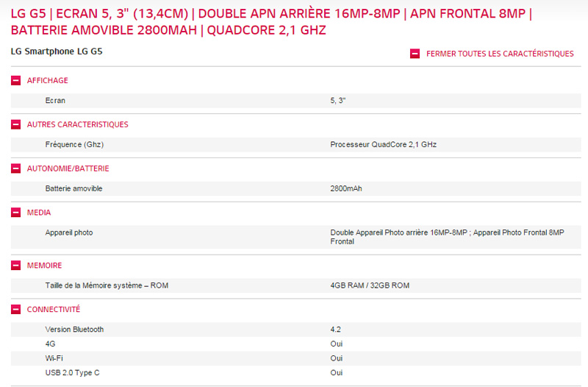Click the AUTONOMIE/BATTERIE heading

(68, 168)
